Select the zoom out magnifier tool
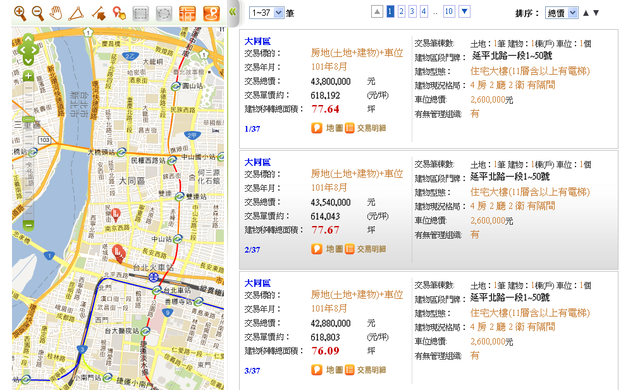The width and height of the screenshot is (640, 390). tap(38, 13)
